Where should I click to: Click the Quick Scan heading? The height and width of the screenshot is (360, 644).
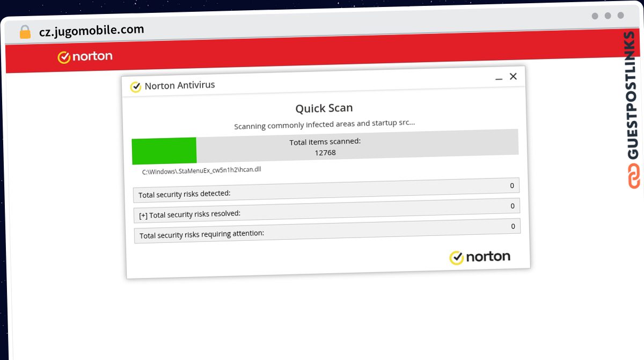click(324, 109)
